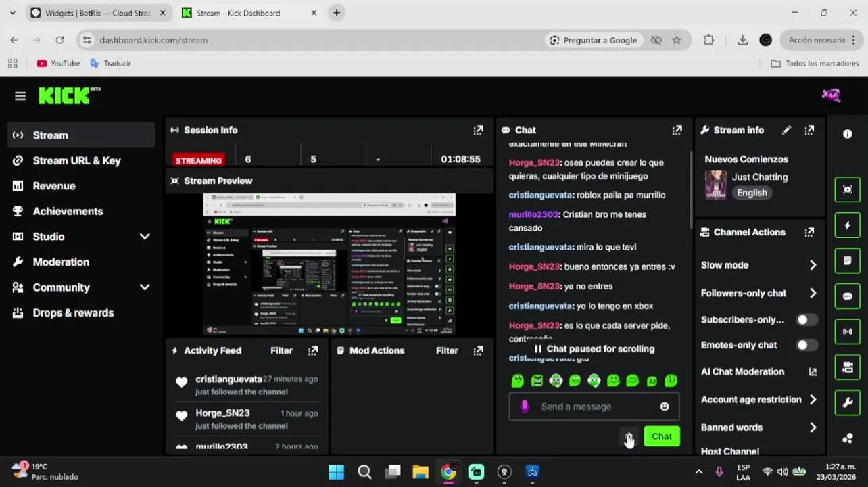This screenshot has height=487, width=868.
Task: Toggle the Activity Feed lightning icon in the right rail
Action: coord(848,225)
